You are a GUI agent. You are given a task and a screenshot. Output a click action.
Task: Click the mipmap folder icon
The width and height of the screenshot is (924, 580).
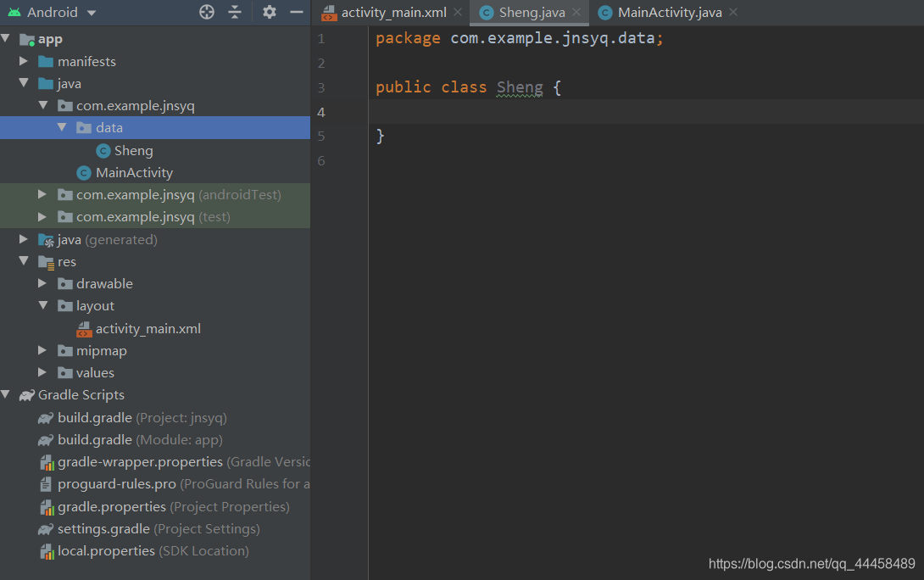(65, 351)
